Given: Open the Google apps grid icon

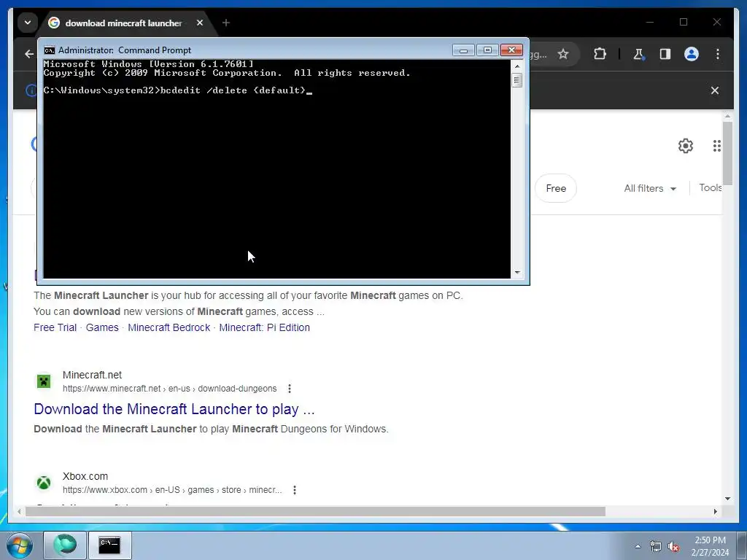Looking at the screenshot, I should point(717,146).
